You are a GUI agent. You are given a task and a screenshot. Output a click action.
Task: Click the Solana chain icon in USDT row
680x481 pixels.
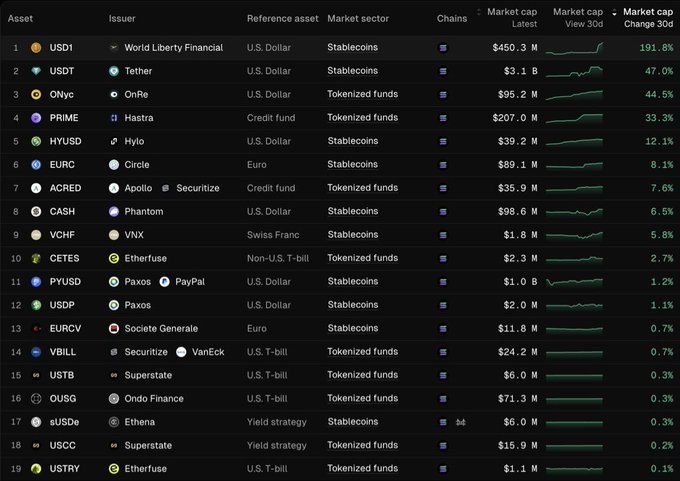pyautogui.click(x=444, y=71)
